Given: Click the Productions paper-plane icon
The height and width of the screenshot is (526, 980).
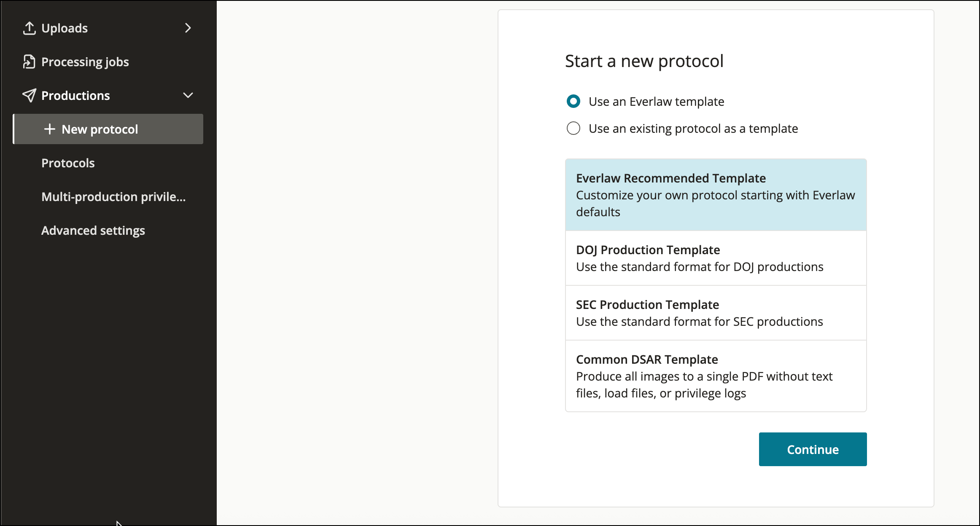Looking at the screenshot, I should [x=29, y=96].
